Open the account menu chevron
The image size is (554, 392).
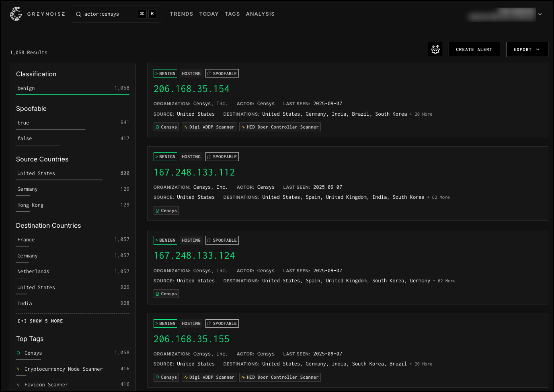[540, 14]
